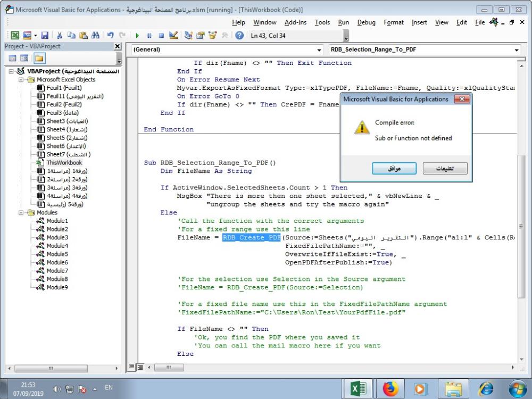Viewport: 532px width, 399px height.
Task: Open the Project pane toolbar options arrow
Action: (119, 59)
